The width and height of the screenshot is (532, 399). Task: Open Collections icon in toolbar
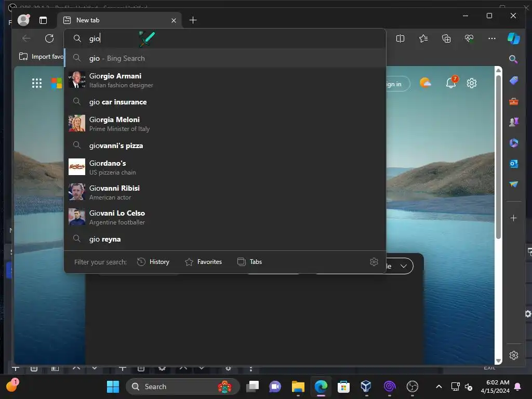click(x=446, y=38)
